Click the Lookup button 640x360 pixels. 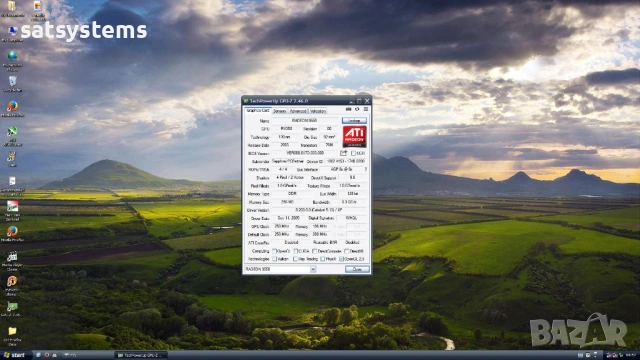point(354,120)
